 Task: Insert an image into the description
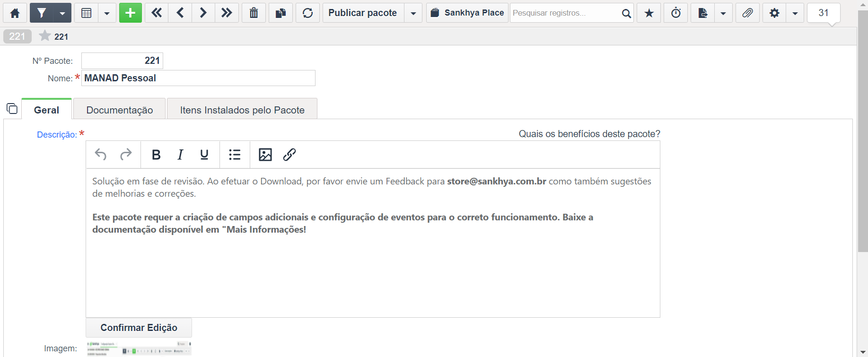tap(265, 155)
